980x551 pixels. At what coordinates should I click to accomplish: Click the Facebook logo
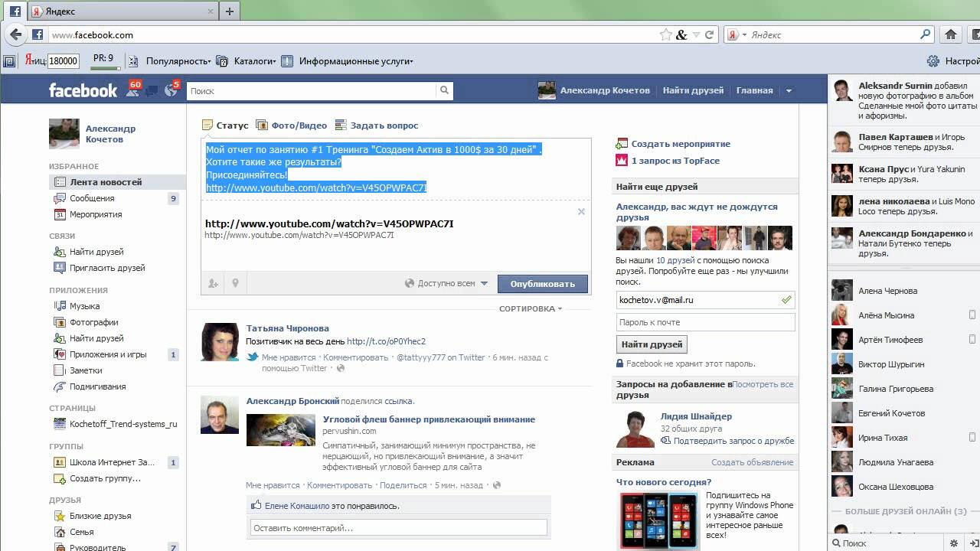[x=83, y=90]
